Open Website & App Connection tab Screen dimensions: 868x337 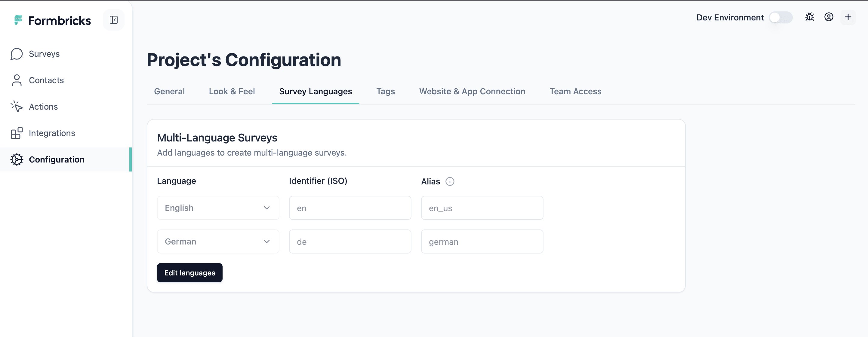[x=472, y=91]
